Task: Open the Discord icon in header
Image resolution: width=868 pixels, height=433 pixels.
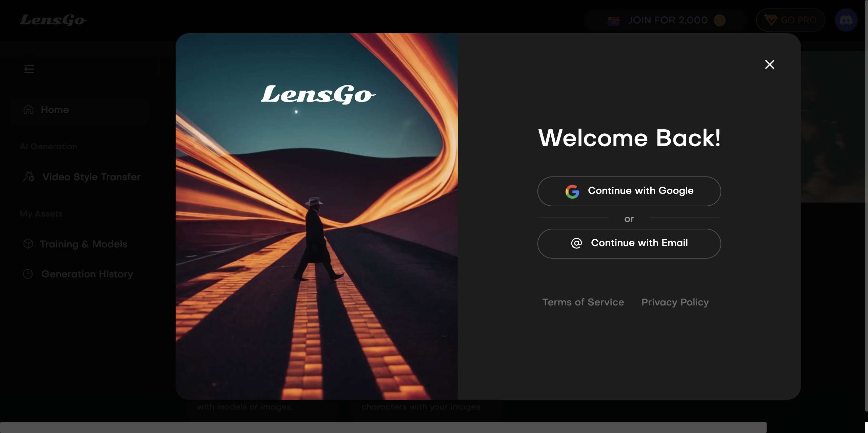Action: coord(846,20)
